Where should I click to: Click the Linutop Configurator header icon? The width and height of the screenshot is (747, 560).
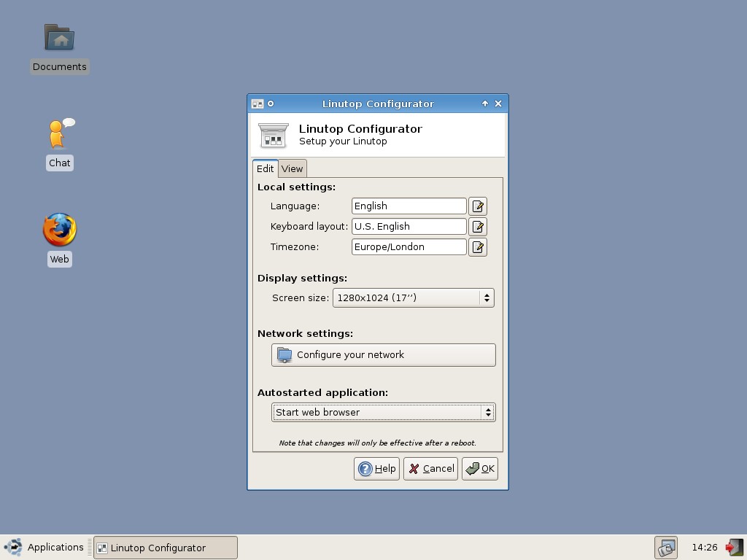(x=274, y=135)
